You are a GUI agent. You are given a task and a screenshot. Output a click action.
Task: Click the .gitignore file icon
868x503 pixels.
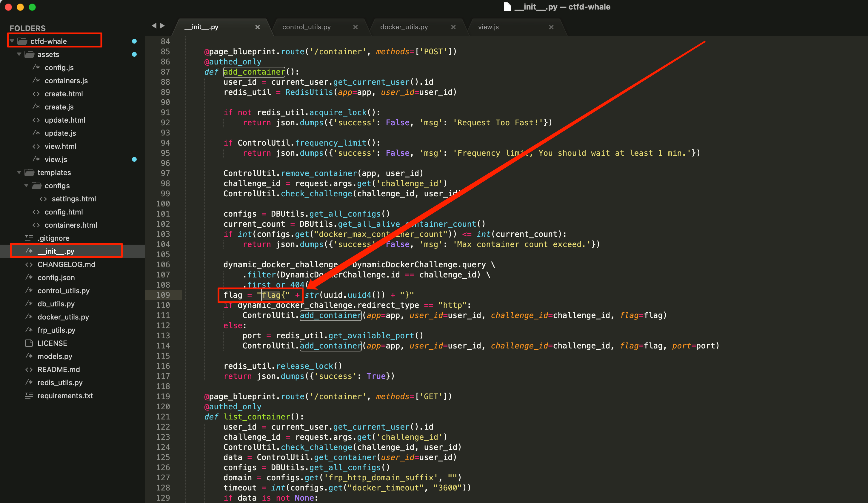pos(29,238)
